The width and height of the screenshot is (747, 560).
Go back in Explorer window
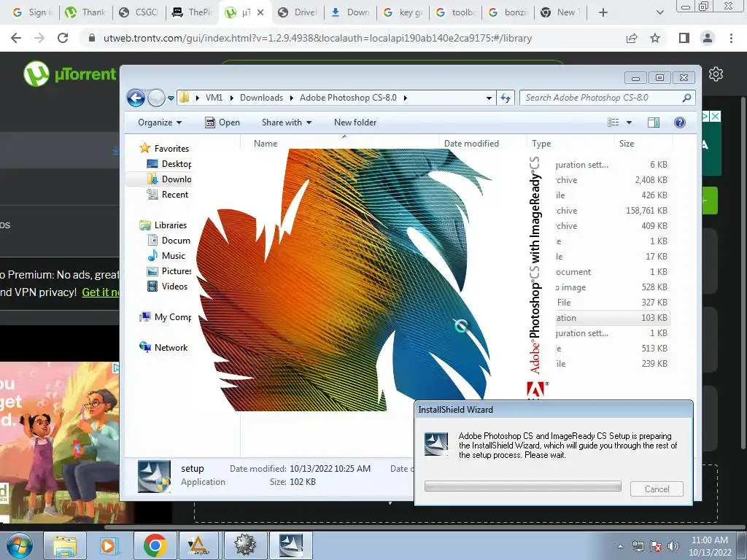coord(136,98)
